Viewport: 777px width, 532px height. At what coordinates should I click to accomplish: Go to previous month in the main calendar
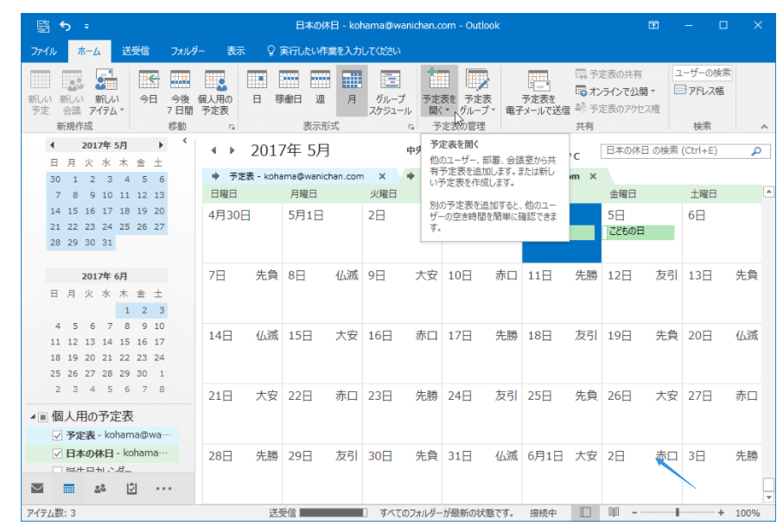[213, 150]
